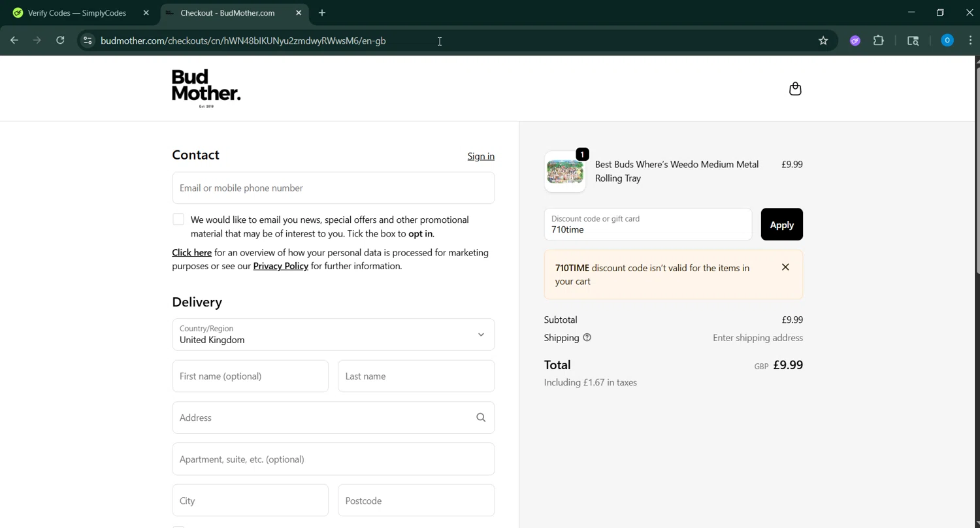Click the Total £9.99 amount
Viewport: 980px width, 528px height.
(788, 365)
